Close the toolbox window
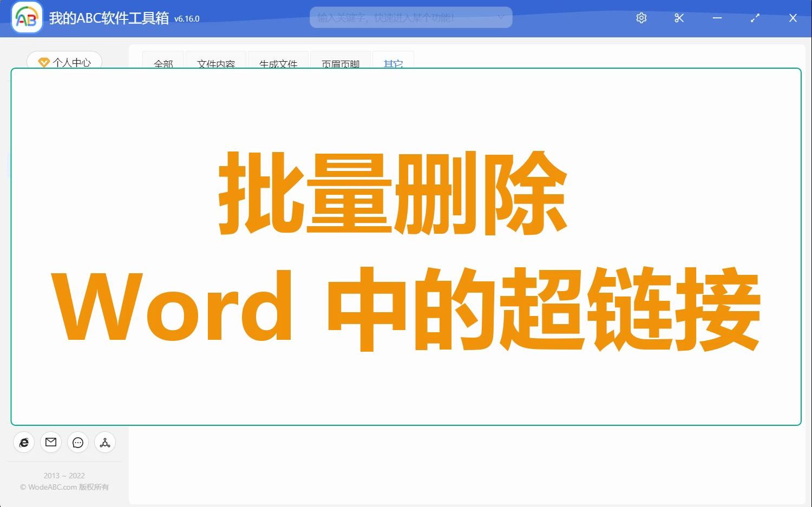The image size is (812, 507). 793,18
